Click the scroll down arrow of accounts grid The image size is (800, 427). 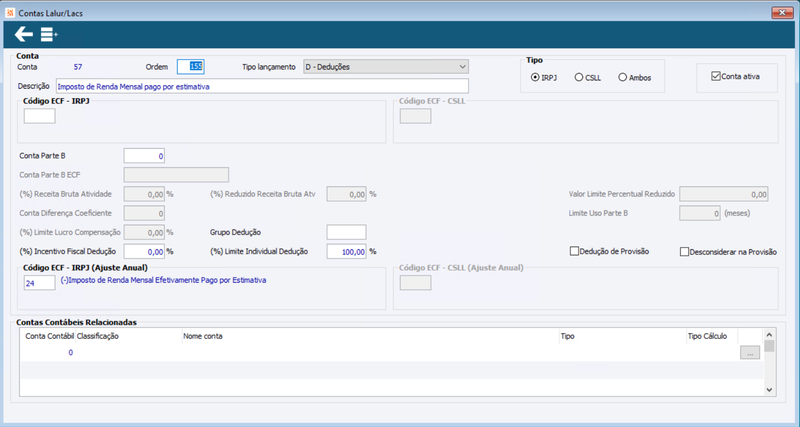(x=769, y=390)
